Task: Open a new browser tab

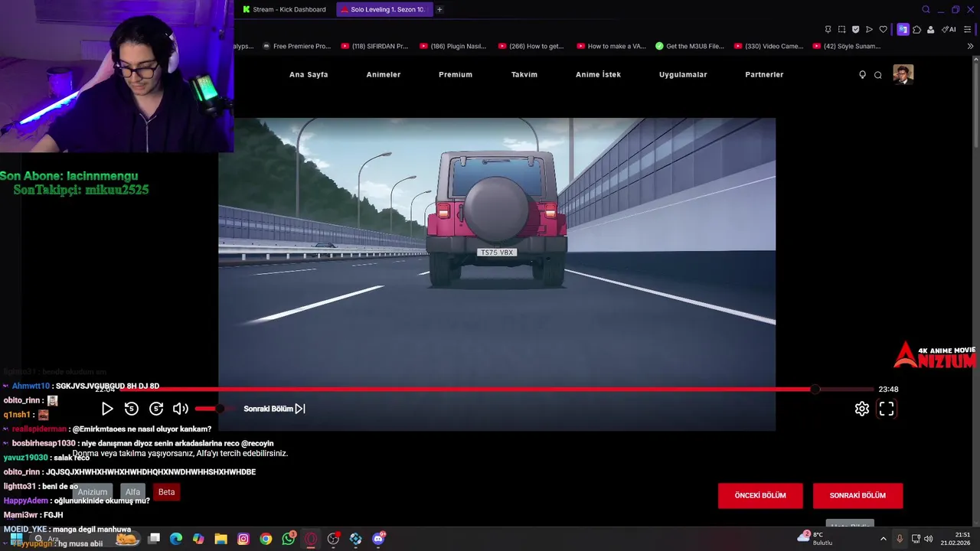Action: 439,9
